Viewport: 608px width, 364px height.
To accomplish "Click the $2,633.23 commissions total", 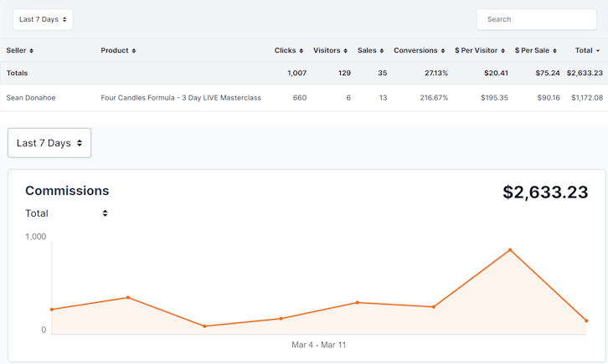I will [545, 192].
